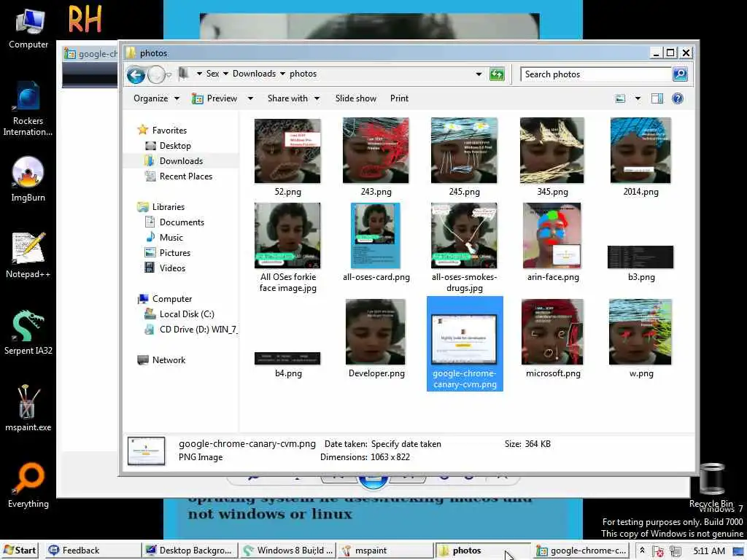Select b4.png thumbnail
The width and height of the screenshot is (747, 560).
coord(287,359)
